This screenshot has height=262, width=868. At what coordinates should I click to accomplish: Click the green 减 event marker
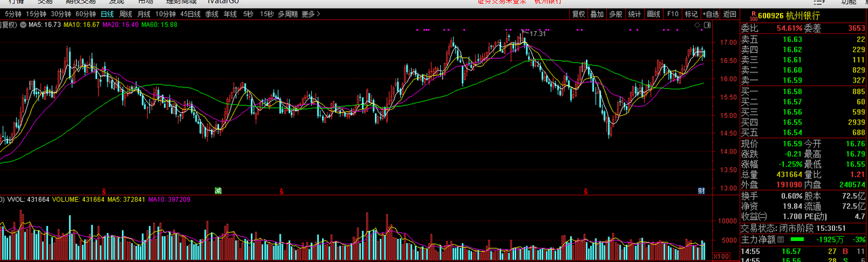click(218, 191)
